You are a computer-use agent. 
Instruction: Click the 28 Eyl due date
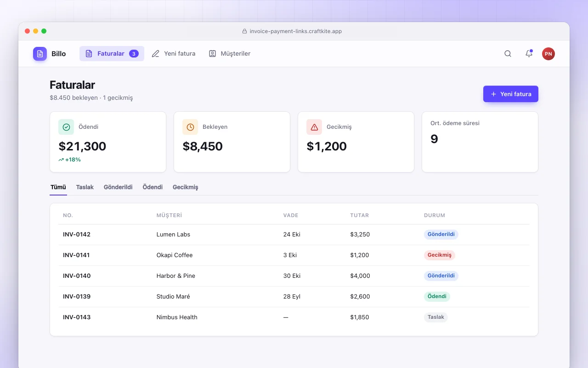pos(292,297)
